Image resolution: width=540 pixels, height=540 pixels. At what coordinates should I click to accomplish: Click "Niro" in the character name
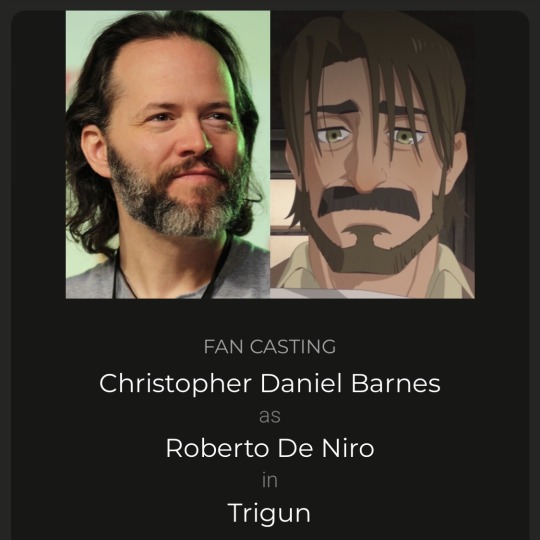(348, 448)
